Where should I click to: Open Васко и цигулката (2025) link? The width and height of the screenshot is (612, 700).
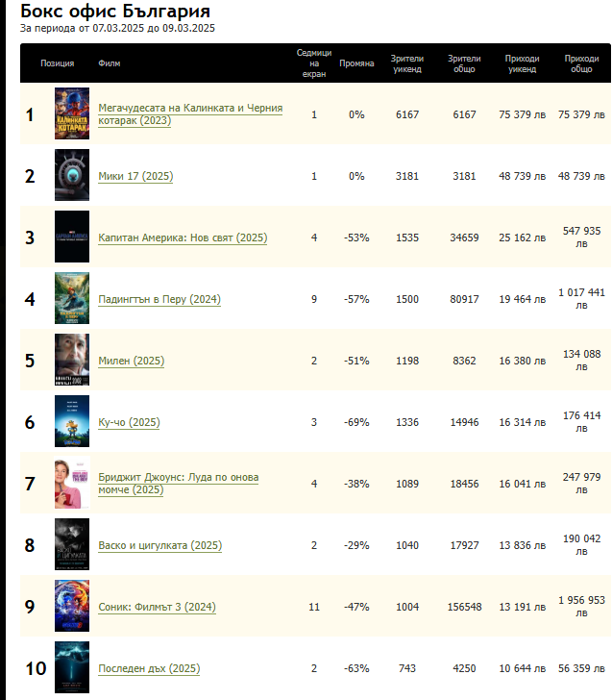(x=160, y=545)
